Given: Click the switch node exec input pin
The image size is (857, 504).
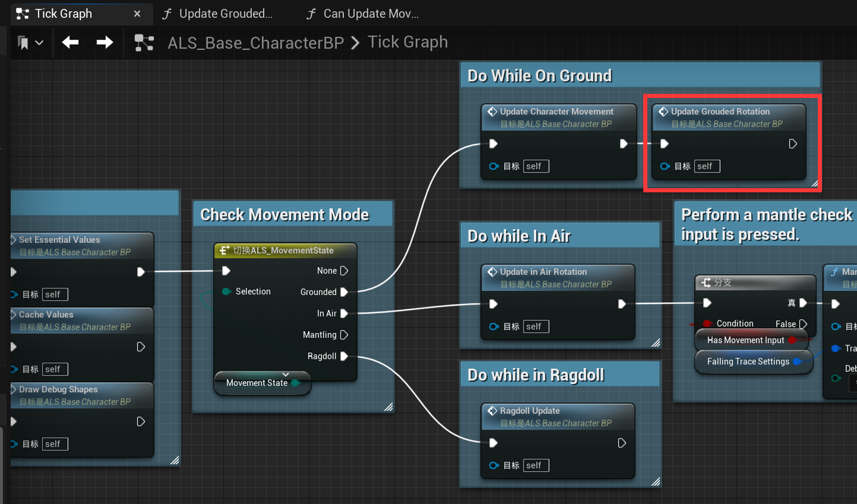Looking at the screenshot, I should 226,271.
